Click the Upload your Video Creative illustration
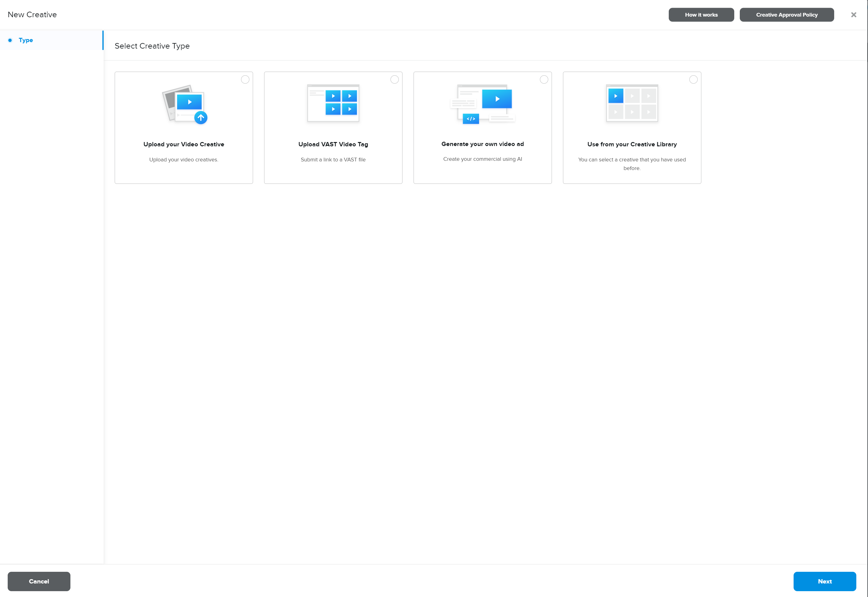 click(x=184, y=104)
